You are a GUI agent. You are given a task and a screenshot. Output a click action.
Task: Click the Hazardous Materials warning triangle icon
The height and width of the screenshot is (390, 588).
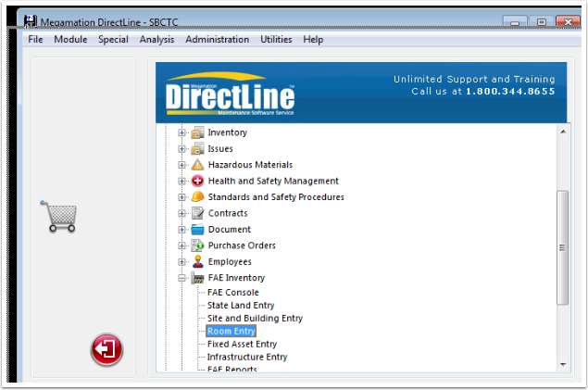point(197,165)
